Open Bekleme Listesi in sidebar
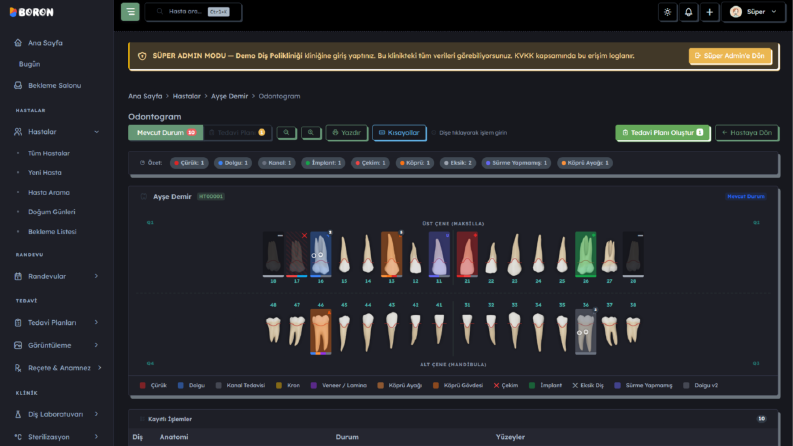Image resolution: width=793 pixels, height=446 pixels. click(x=52, y=232)
